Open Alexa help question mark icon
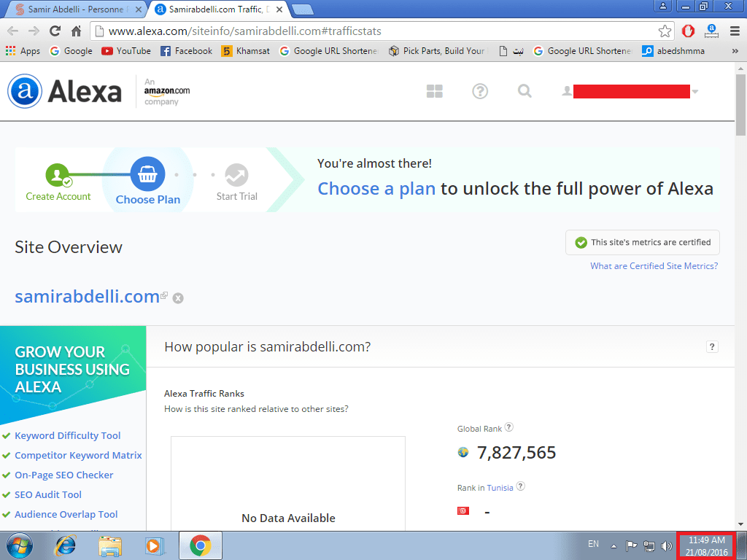This screenshot has width=747, height=560. click(x=480, y=91)
